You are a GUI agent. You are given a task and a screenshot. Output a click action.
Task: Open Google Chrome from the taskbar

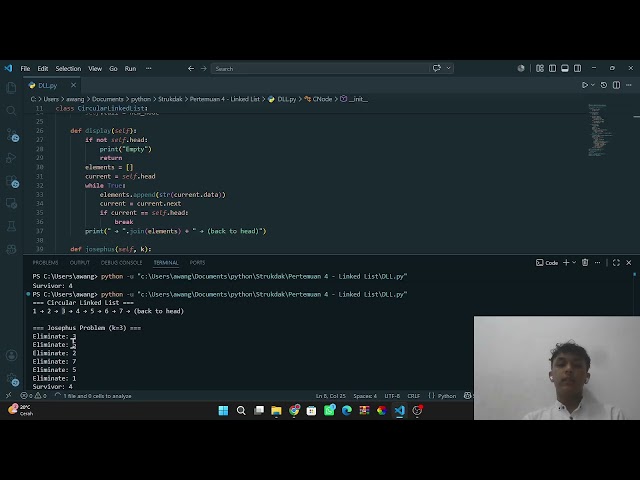294,410
